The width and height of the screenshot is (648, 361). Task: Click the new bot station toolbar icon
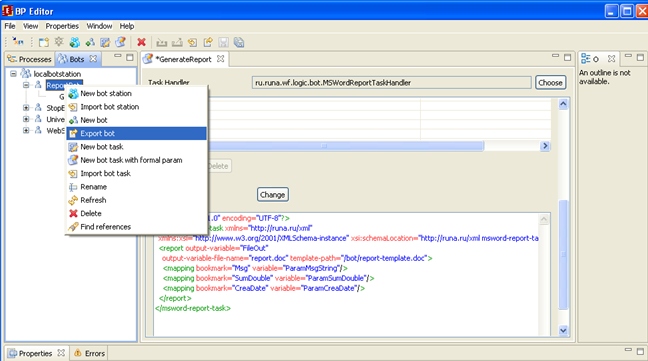click(x=75, y=42)
